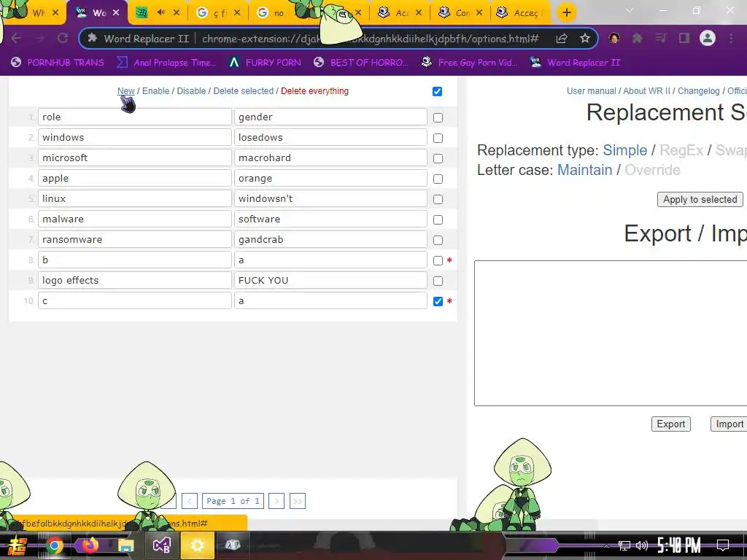The image size is (747, 560).
Task: Open a new tab with plus button
Action: 566,12
